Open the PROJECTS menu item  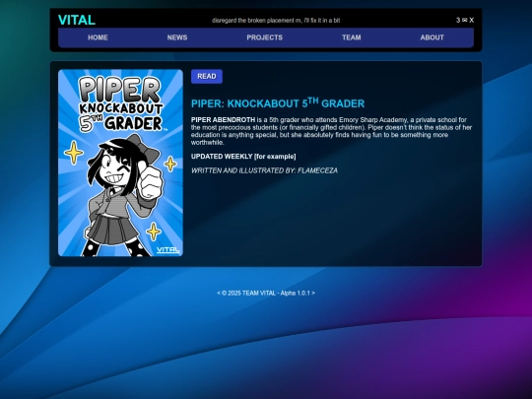coord(265,37)
